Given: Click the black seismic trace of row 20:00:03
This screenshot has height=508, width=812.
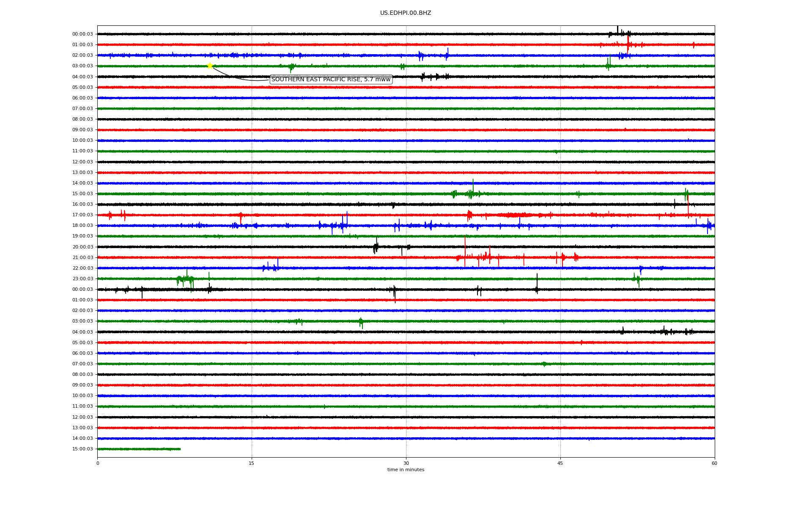Looking at the screenshot, I should pos(406,247).
